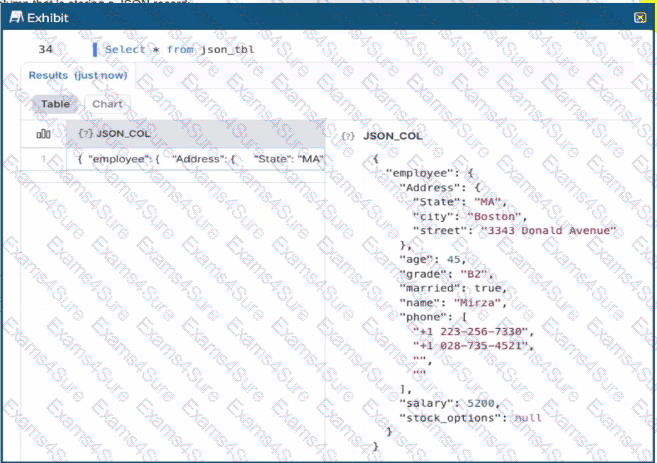Click line number 34 in the editor
Image resolution: width=657 pixels, height=463 pixels.
[46, 49]
